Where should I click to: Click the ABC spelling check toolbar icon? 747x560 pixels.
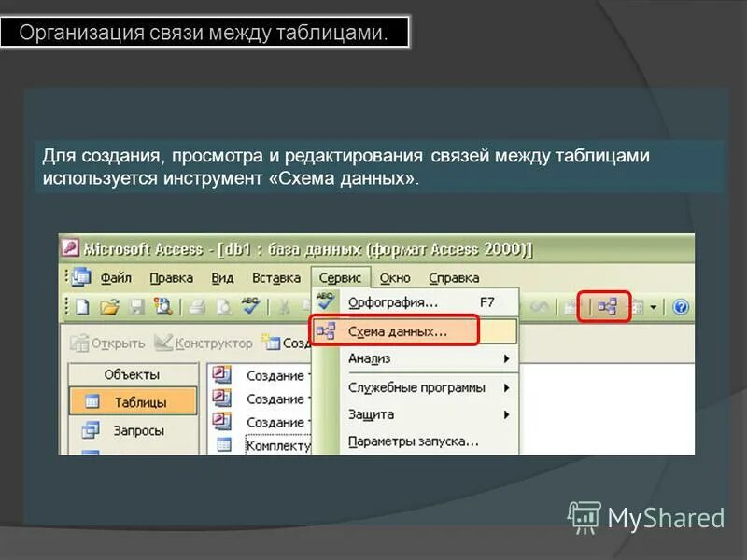(250, 306)
